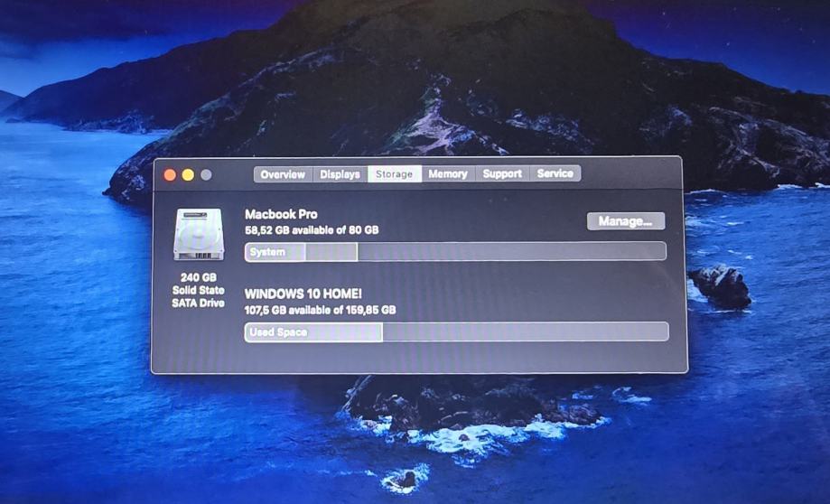Click the '240 GB' drive capacity label

coord(199,277)
